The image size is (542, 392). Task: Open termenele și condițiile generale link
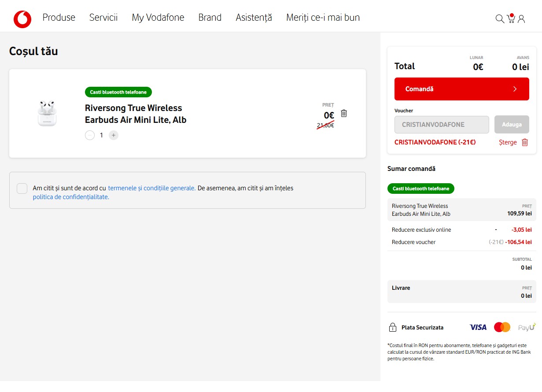(x=152, y=188)
